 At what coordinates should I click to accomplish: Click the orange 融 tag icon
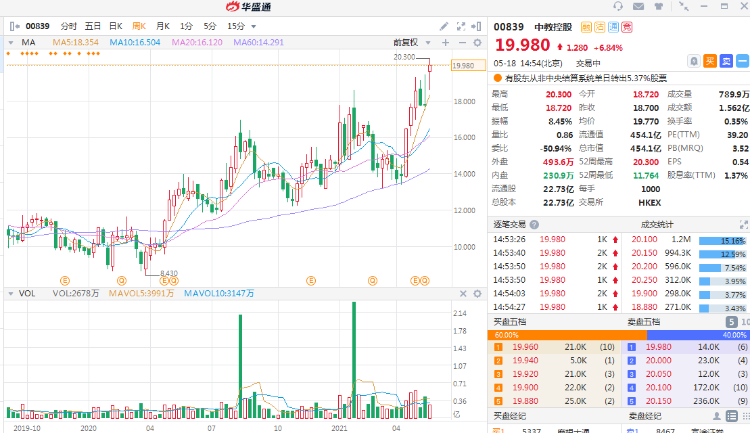point(586,27)
